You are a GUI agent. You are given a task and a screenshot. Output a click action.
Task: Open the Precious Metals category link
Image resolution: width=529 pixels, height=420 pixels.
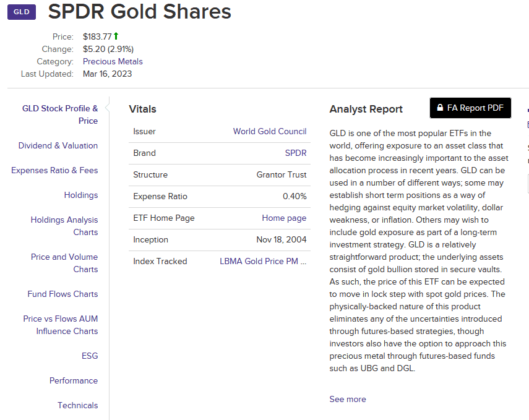[113, 61]
